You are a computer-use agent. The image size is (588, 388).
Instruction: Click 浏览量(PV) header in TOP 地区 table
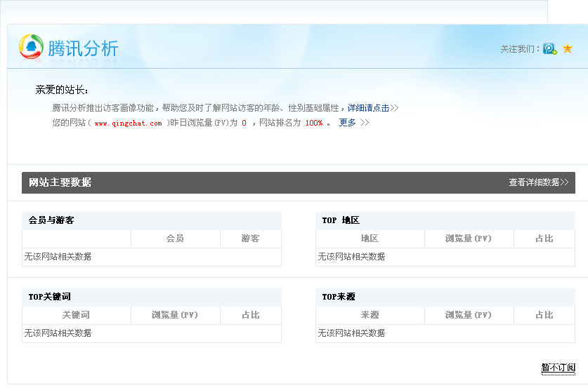pyautogui.click(x=469, y=239)
